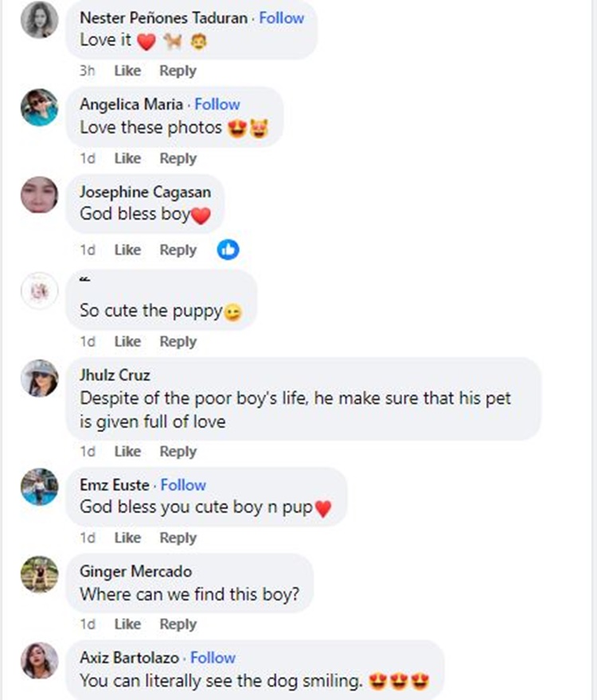Click Emz Euste's profile photo
The width and height of the screenshot is (597, 700).
point(39,487)
